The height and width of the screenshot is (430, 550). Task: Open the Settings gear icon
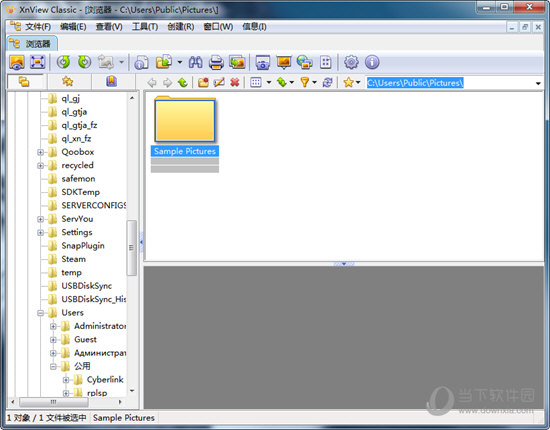coord(351,62)
